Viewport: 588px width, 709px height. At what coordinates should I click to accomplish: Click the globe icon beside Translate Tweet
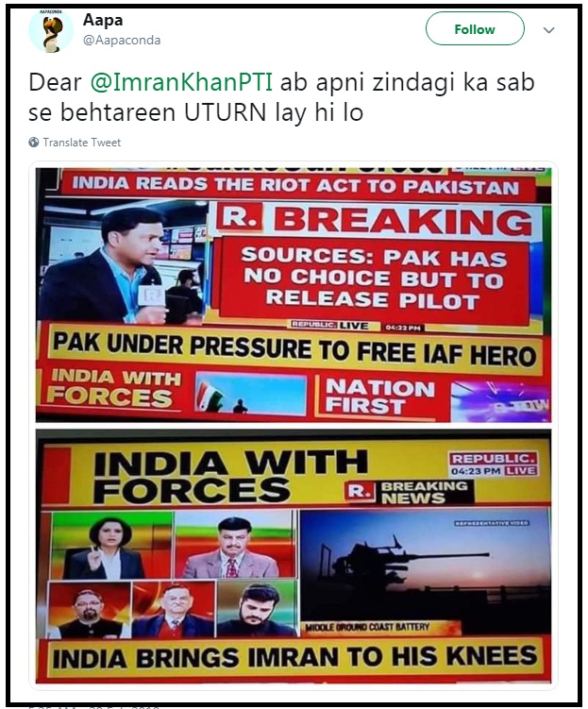33,143
